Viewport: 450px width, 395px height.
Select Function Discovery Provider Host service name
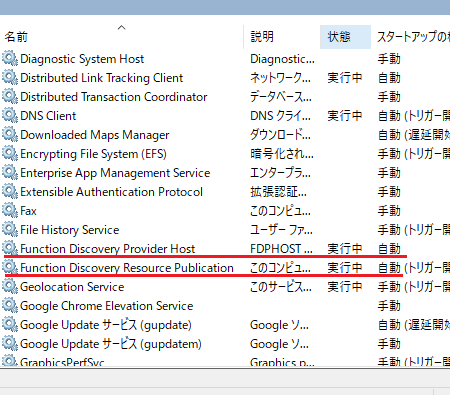[x=108, y=249]
